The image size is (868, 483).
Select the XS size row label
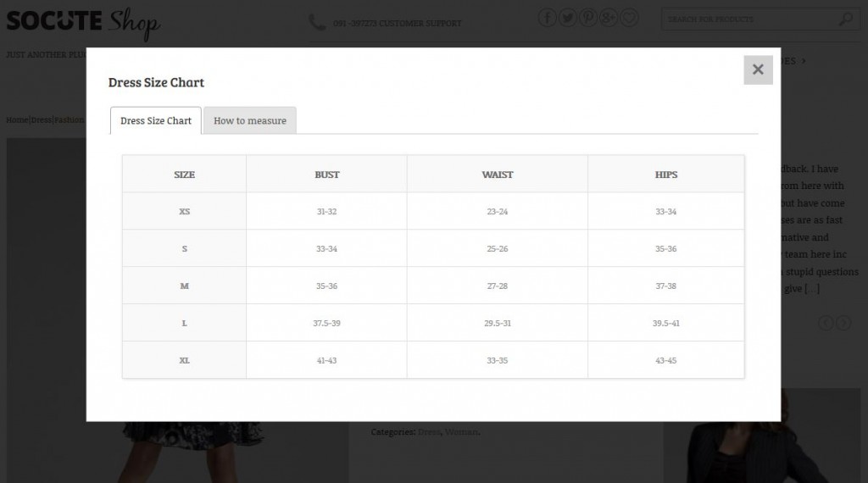click(184, 211)
